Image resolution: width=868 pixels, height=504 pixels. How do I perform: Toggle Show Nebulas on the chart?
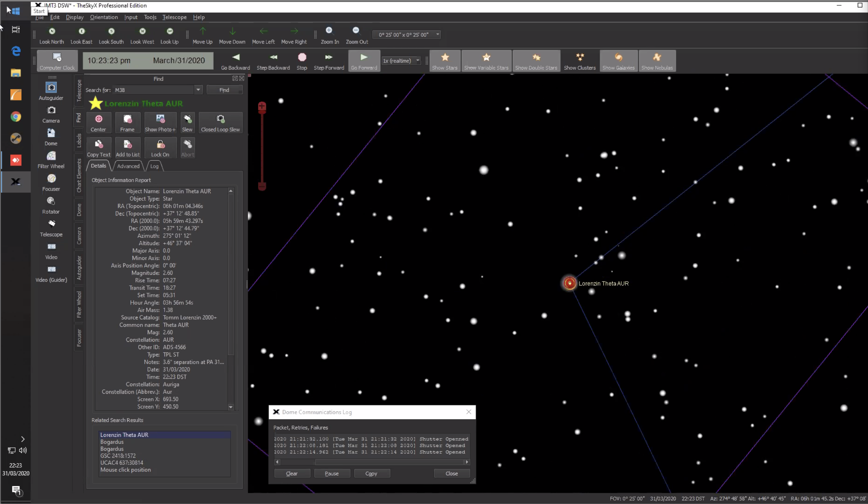(x=657, y=60)
